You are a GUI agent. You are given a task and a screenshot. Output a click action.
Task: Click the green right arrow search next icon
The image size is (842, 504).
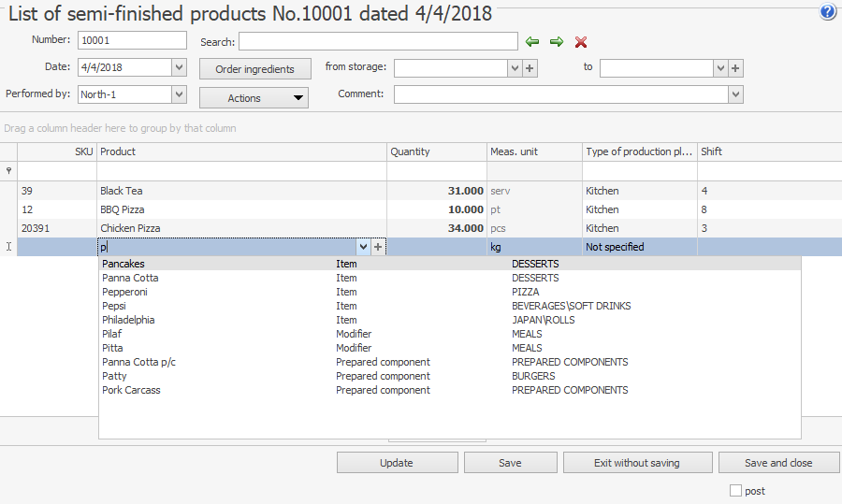(557, 42)
